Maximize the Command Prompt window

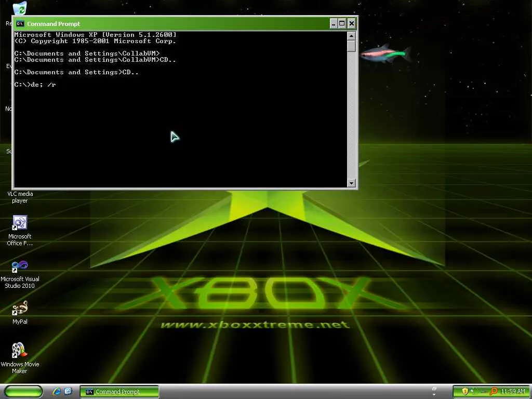tap(342, 24)
